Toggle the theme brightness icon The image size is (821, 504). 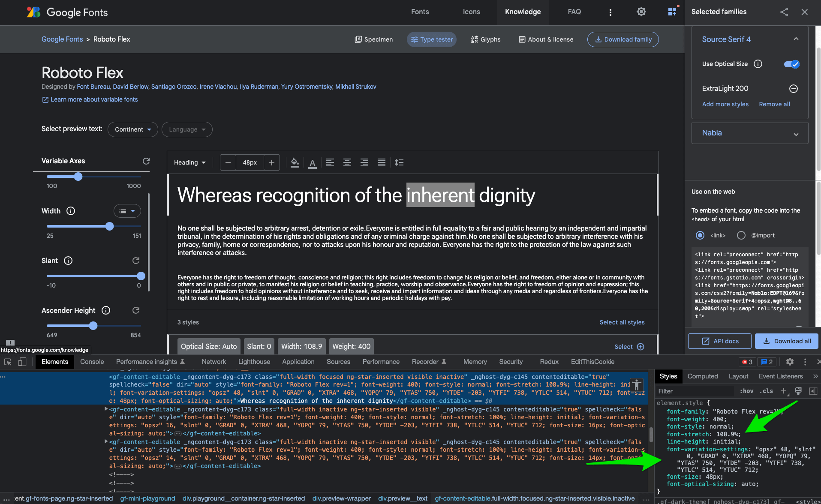(x=641, y=12)
